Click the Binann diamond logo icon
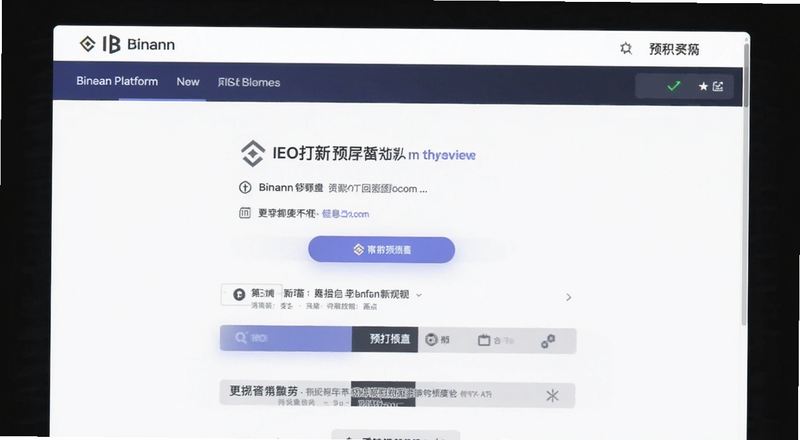 pyautogui.click(x=87, y=44)
